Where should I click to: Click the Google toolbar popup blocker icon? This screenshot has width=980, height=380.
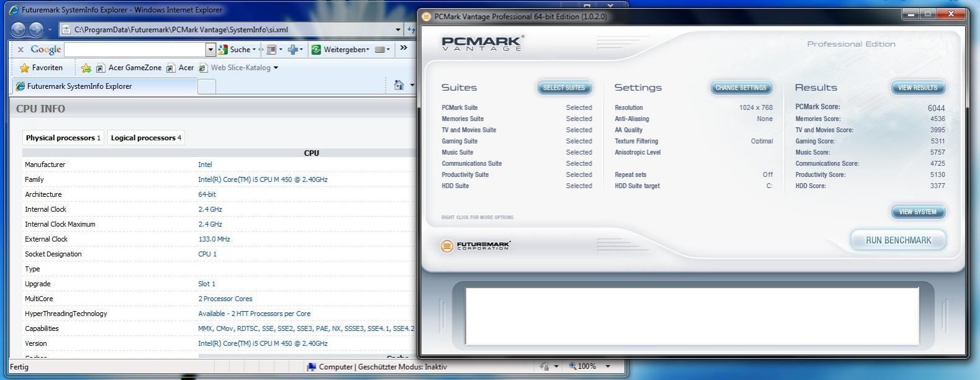tap(271, 49)
